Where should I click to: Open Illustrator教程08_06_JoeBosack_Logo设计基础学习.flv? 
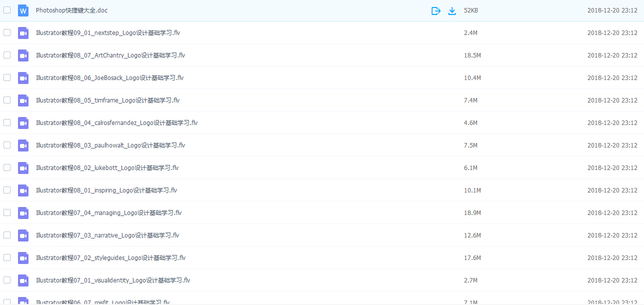tap(110, 78)
